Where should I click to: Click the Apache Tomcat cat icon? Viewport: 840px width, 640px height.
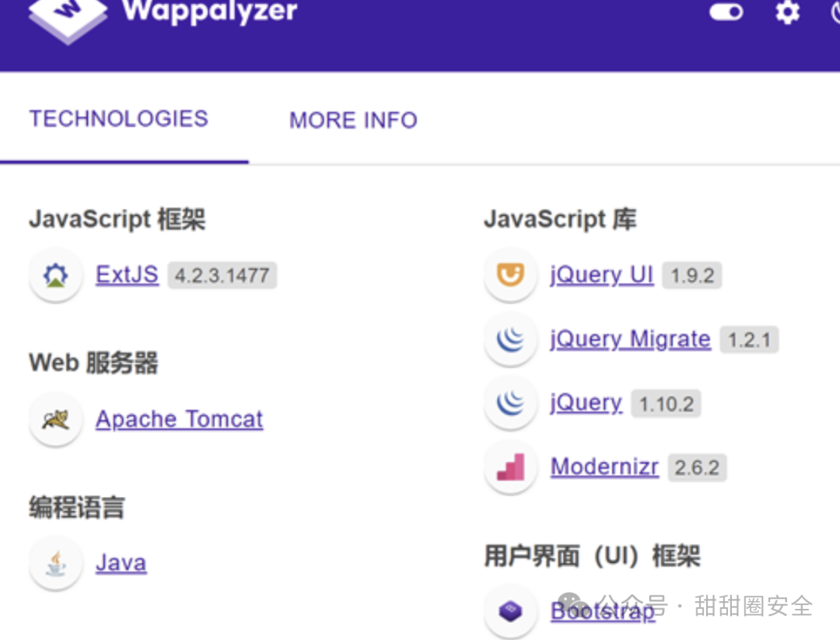(56, 419)
